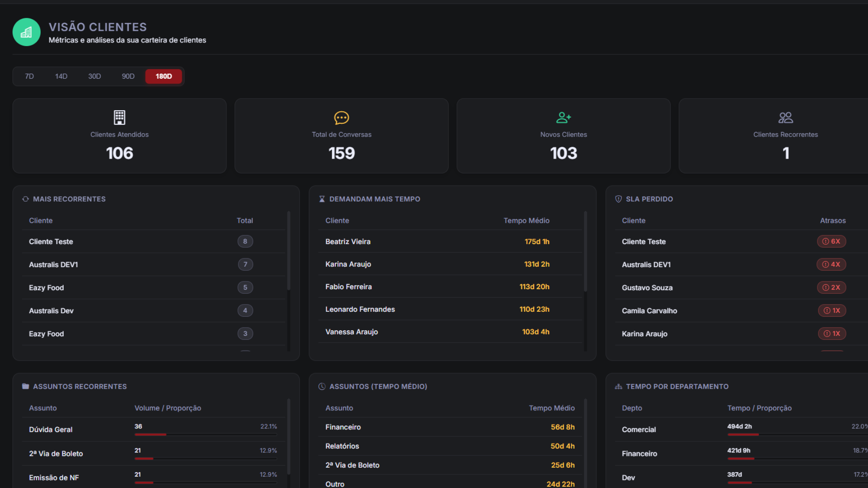Click the Depto column header
Screen dimensions: 868x488
pos(632,408)
